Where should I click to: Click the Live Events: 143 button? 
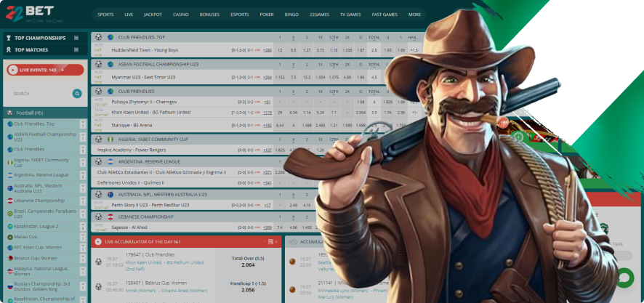click(x=45, y=70)
